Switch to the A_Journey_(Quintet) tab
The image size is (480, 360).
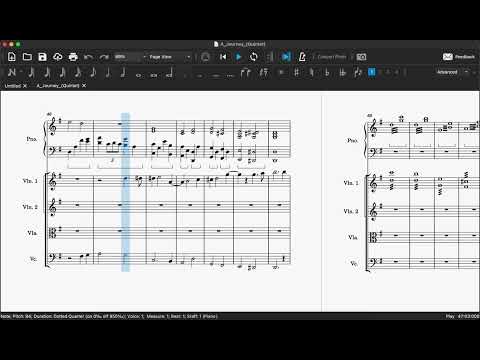(x=58, y=86)
